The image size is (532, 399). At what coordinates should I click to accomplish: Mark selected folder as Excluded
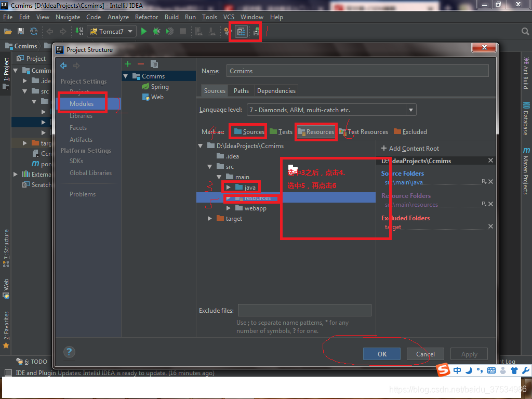coord(410,131)
